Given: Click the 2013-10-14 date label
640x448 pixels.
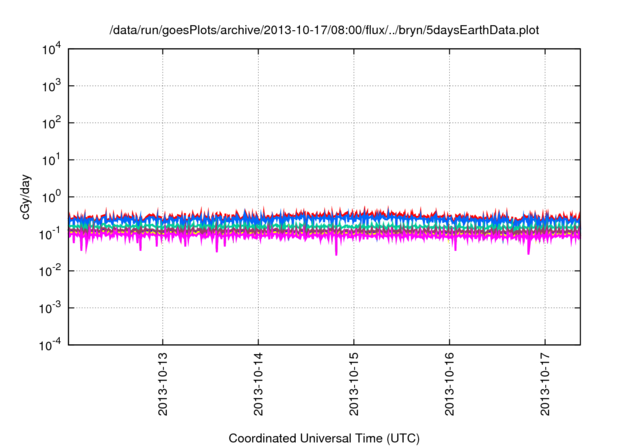Looking at the screenshot, I should click(258, 384).
